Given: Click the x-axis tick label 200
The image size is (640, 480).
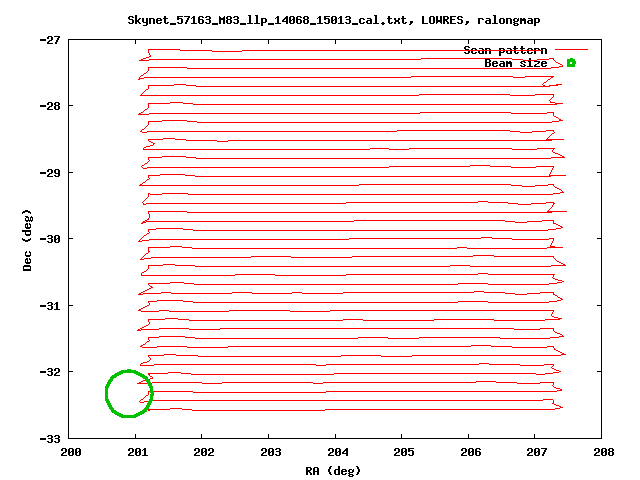Looking at the screenshot, I should point(71,452).
